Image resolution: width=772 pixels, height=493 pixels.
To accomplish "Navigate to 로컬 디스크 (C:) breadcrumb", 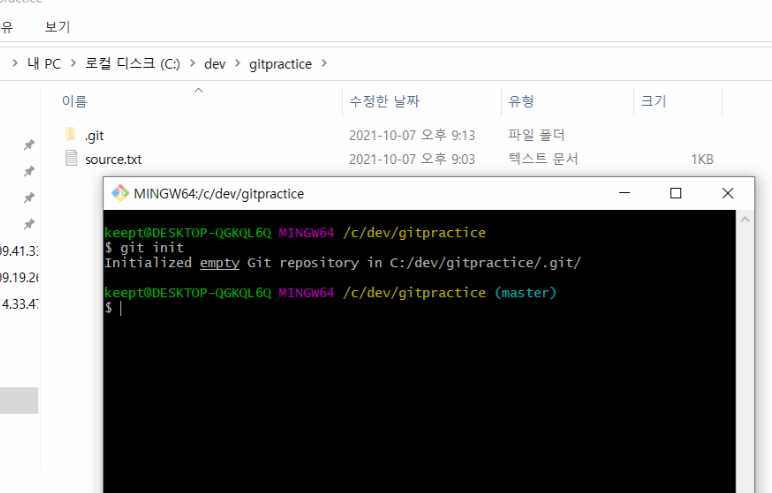I will click(132, 64).
